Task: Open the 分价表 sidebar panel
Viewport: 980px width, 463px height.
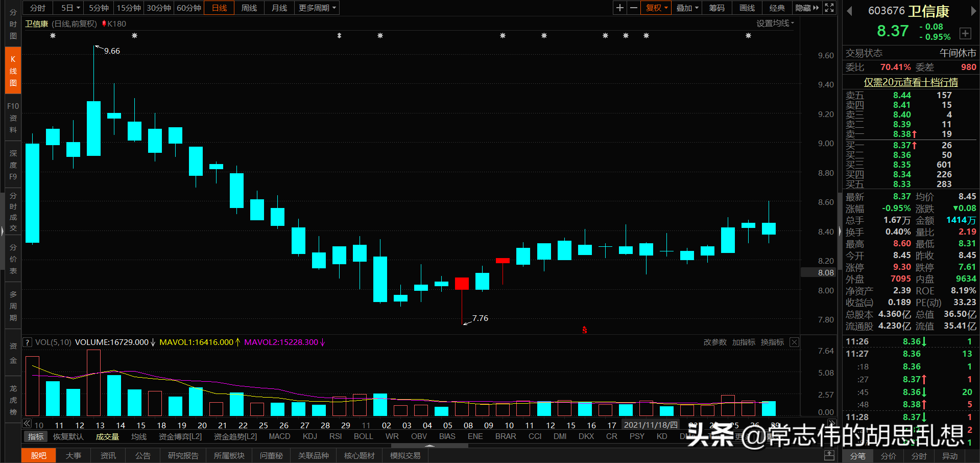Action: [12, 258]
